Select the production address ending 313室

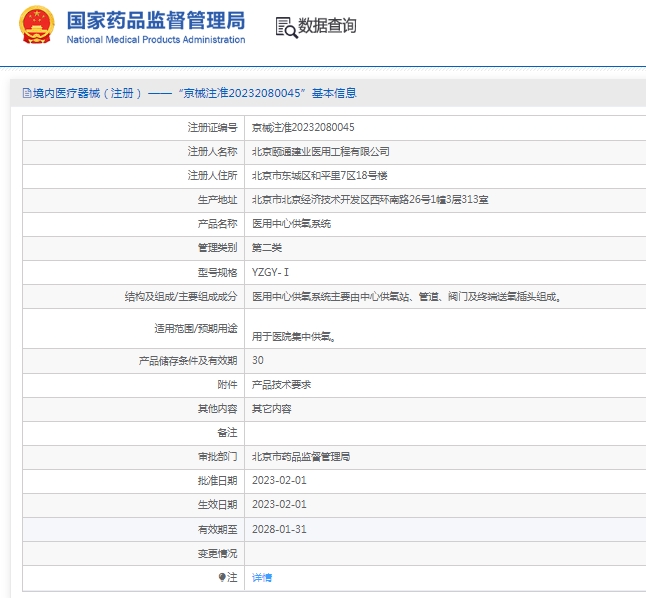pyautogui.click(x=370, y=199)
